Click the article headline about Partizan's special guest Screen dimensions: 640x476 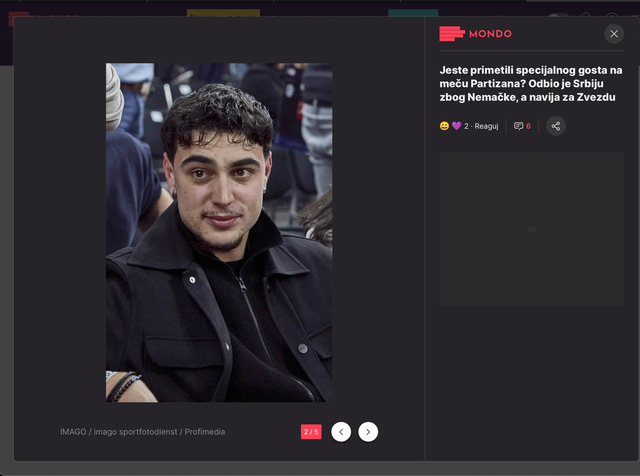click(531, 84)
